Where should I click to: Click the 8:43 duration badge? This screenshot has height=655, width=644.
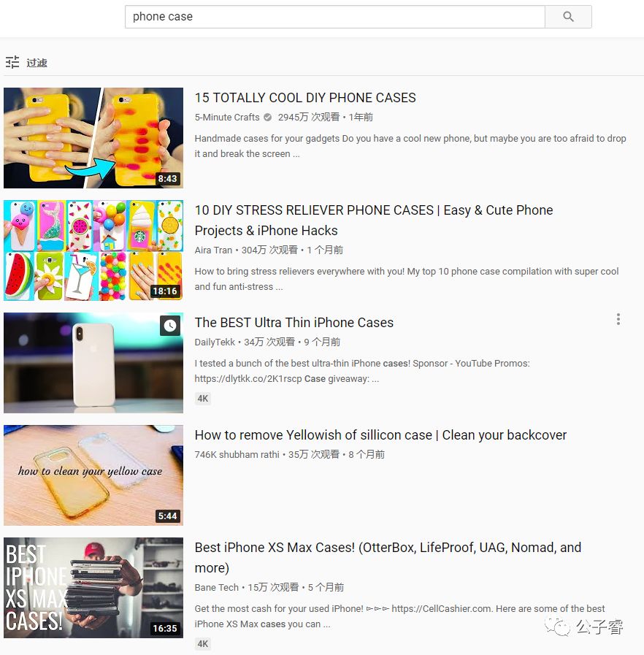click(x=167, y=179)
